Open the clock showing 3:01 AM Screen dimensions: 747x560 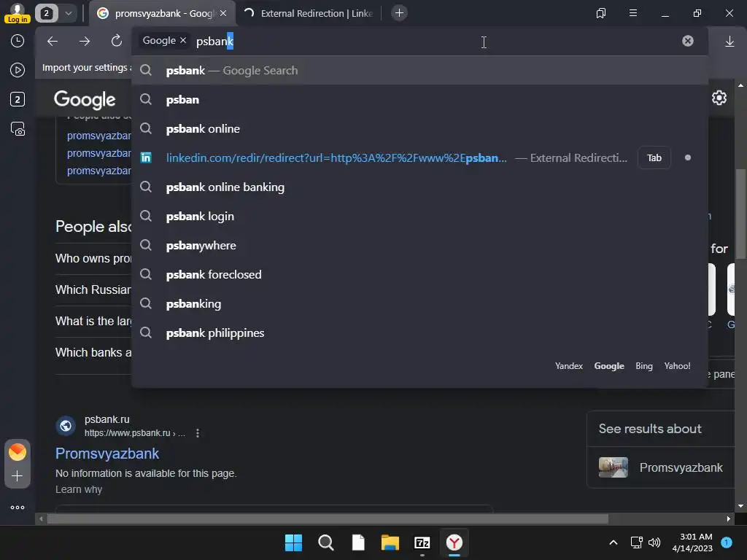pyautogui.click(x=692, y=542)
